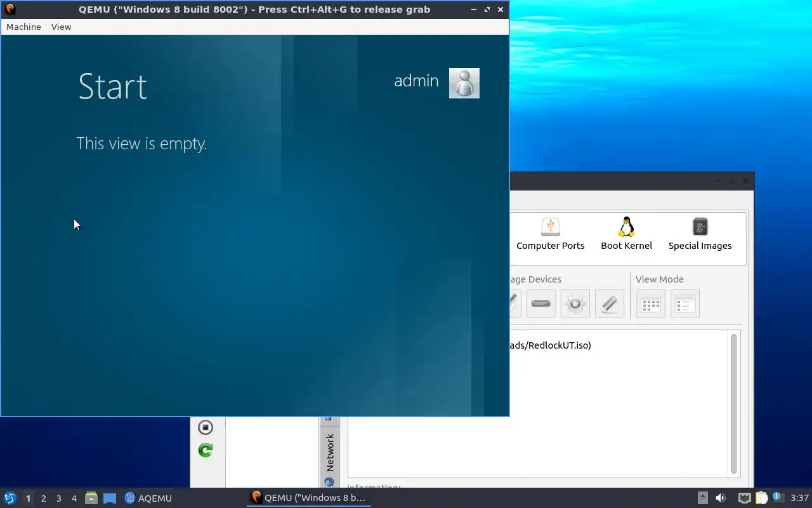Click the AQEMU device list scrollbar

coord(734,403)
